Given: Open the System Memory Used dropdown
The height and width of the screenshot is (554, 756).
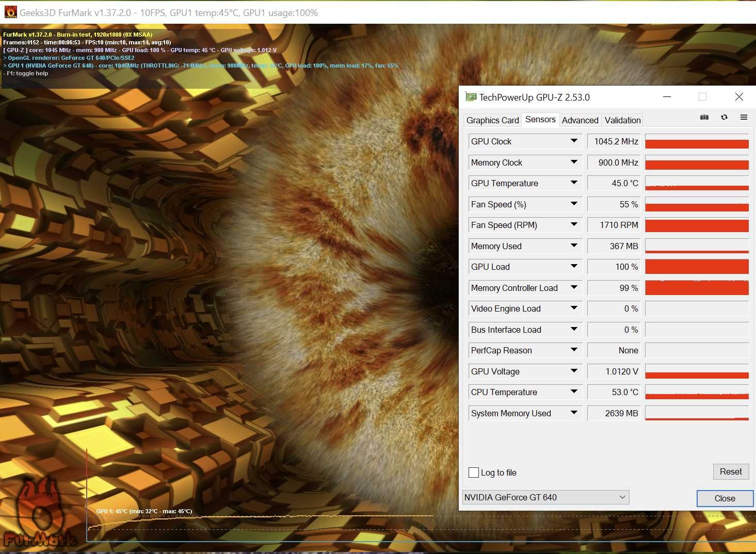Looking at the screenshot, I should click(x=574, y=413).
